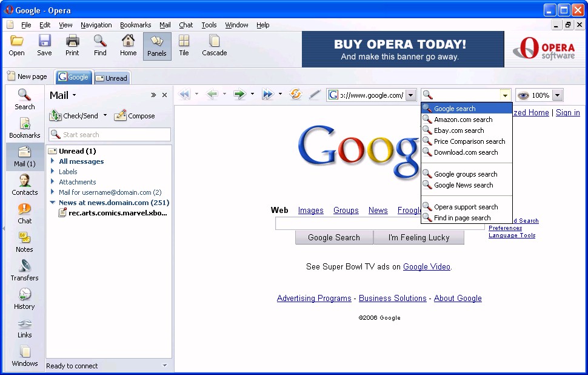Open the Search panel in sidebar
Image resolution: width=588 pixels, height=375 pixels.
tap(24, 100)
